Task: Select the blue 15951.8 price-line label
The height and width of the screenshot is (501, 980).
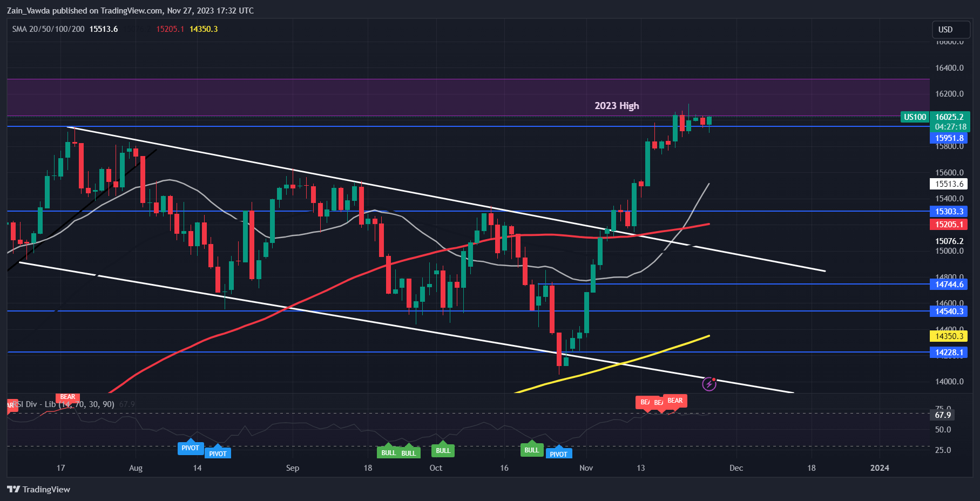Action: (x=949, y=138)
